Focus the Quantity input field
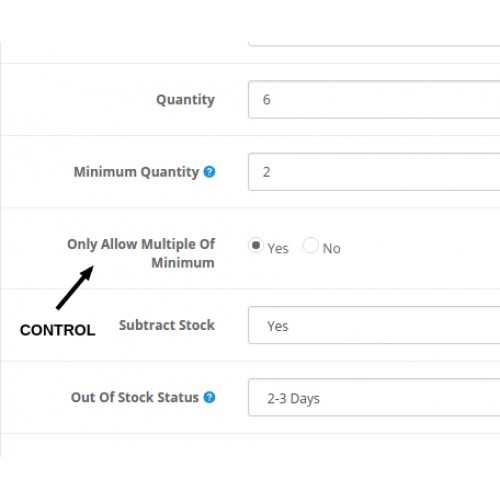This screenshot has height=500, width=500. (x=374, y=99)
